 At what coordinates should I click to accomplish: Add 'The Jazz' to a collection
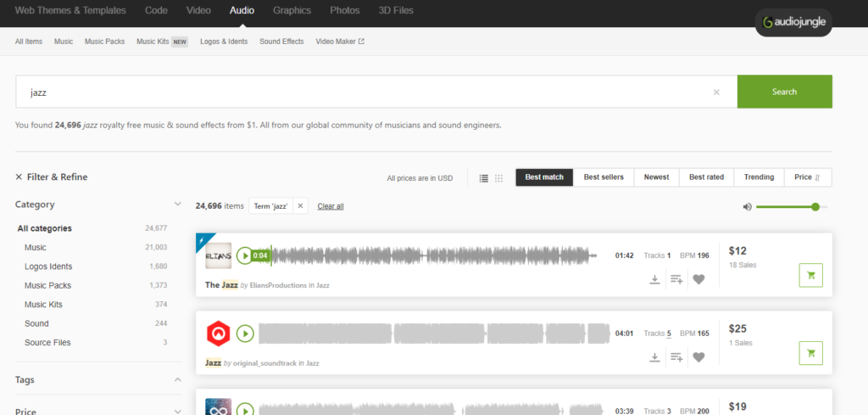tap(676, 279)
